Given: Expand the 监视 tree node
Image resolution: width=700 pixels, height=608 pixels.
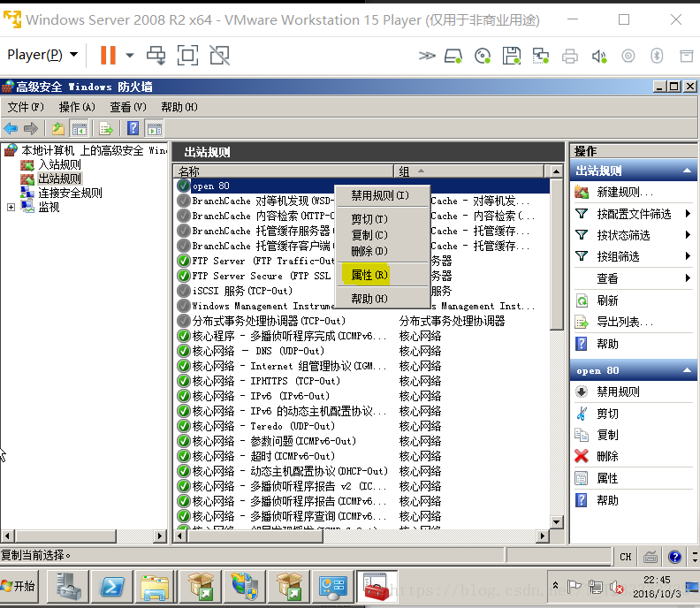Looking at the screenshot, I should pos(11,207).
